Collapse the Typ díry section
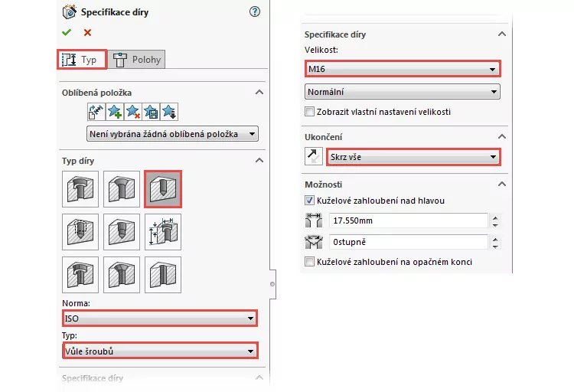Screen dimensions: 574x392 259,160
